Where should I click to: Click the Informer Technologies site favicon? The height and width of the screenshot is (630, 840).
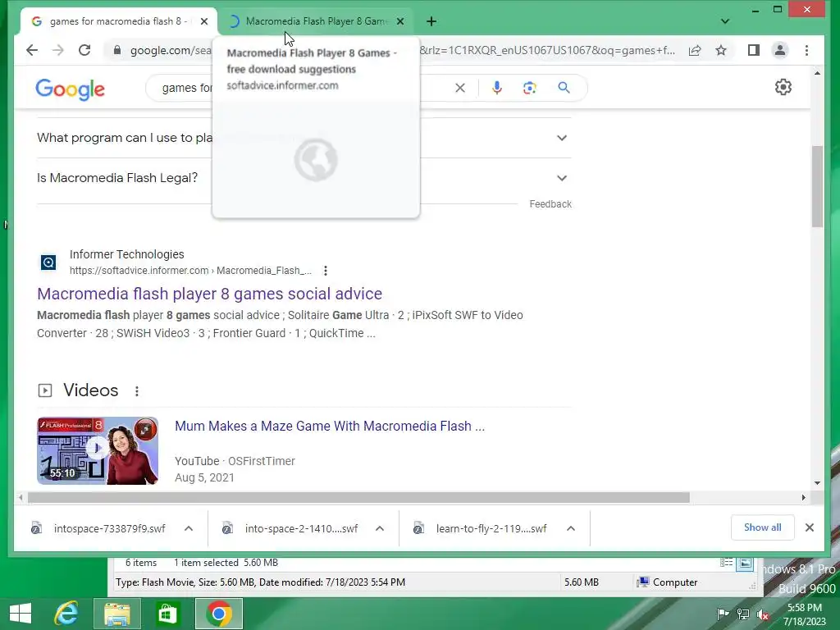coord(48,262)
